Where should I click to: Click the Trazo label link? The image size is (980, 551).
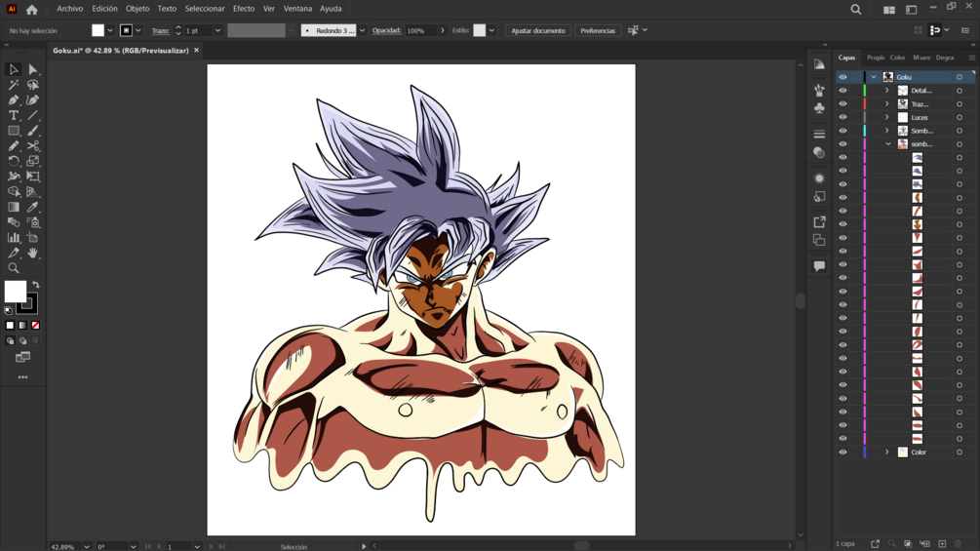pos(160,30)
